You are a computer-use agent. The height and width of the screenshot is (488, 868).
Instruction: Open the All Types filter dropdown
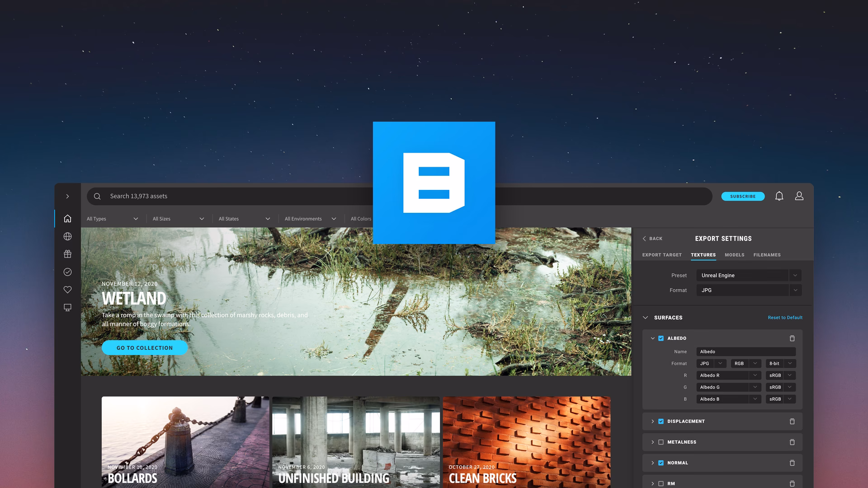point(113,219)
